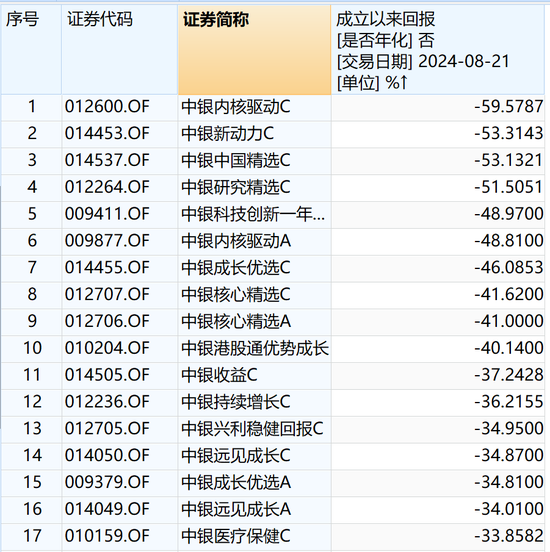
Task: Select fund code 010159.OF
Action: [107, 536]
